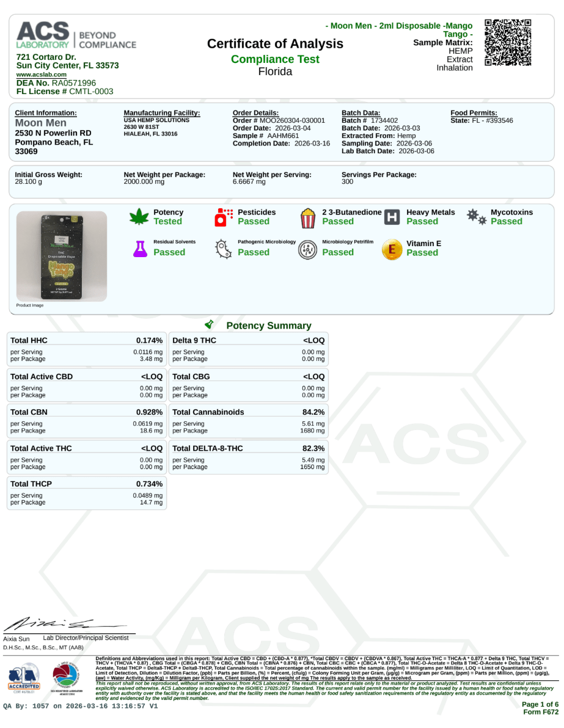Click the Order # MOO260304-030001 text
The width and height of the screenshot is (564, 728).
pos(279,121)
